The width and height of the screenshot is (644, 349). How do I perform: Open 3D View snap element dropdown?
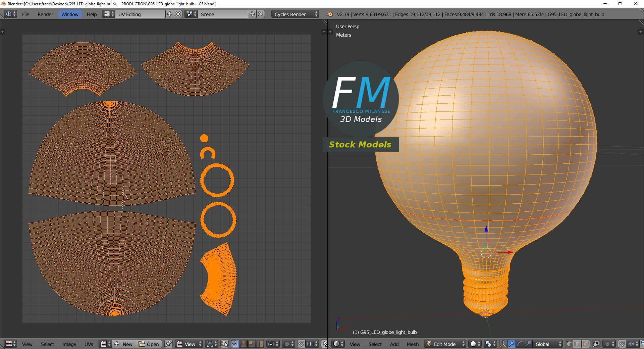633,344
